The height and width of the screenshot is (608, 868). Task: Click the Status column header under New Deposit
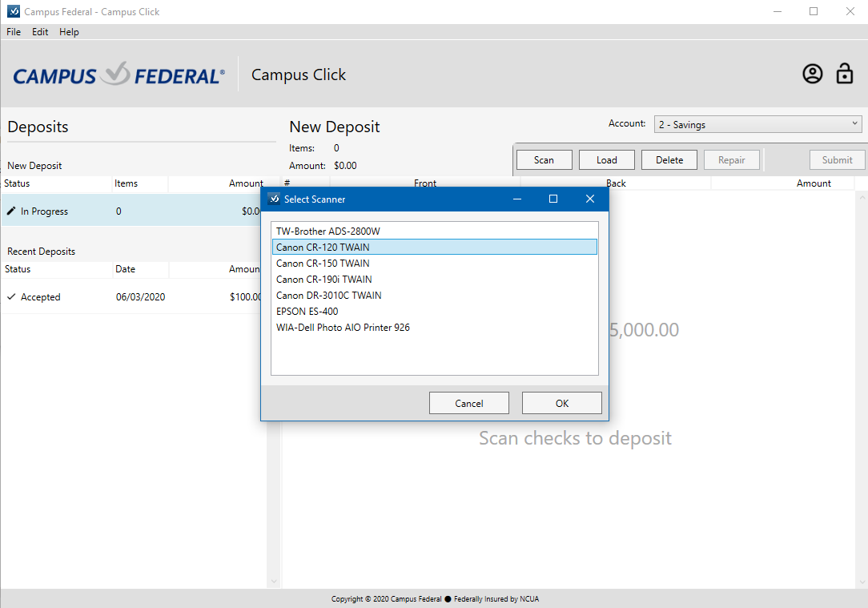click(57, 183)
